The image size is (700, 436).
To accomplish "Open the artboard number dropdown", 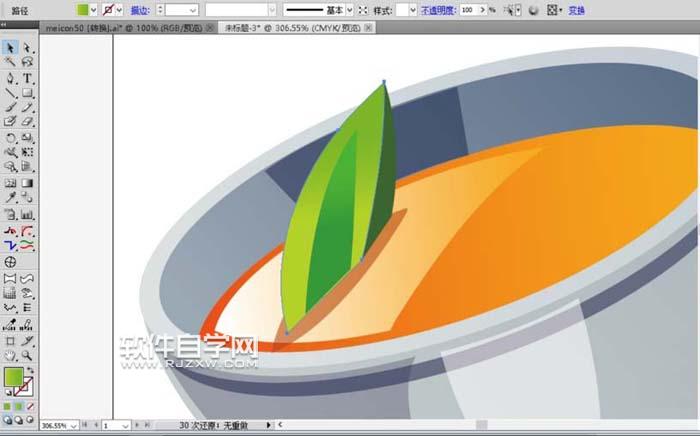I will [126, 426].
